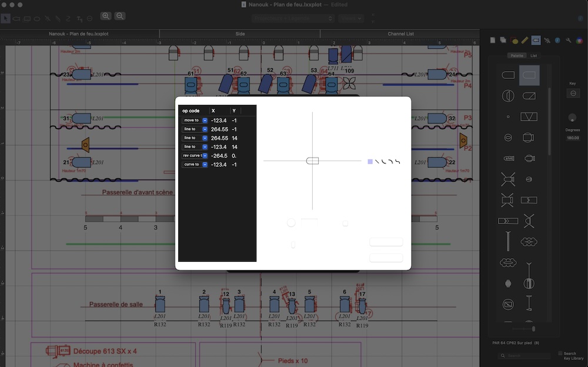This screenshot has width=588, height=367.
Task: Open the 'rev curve to' op code dropdown
Action: coord(194,156)
